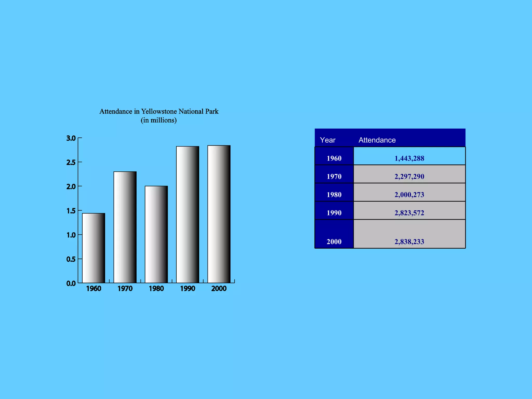This screenshot has width=532, height=399.
Task: Click the 1990 bar in the chart
Action: point(188,215)
